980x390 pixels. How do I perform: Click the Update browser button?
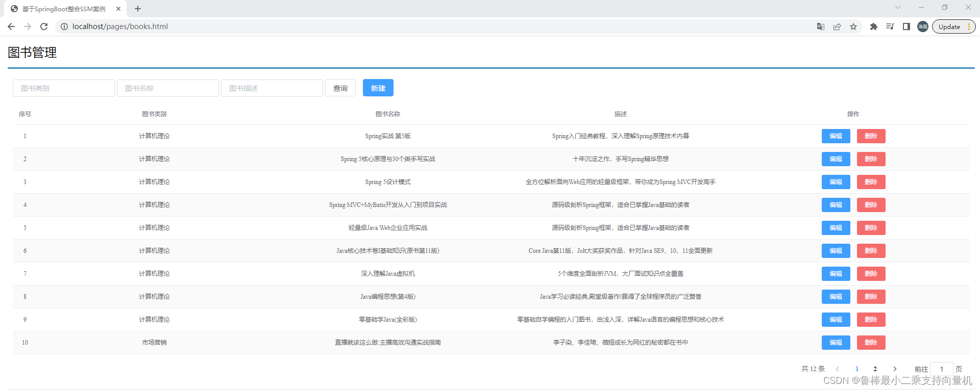click(x=953, y=27)
